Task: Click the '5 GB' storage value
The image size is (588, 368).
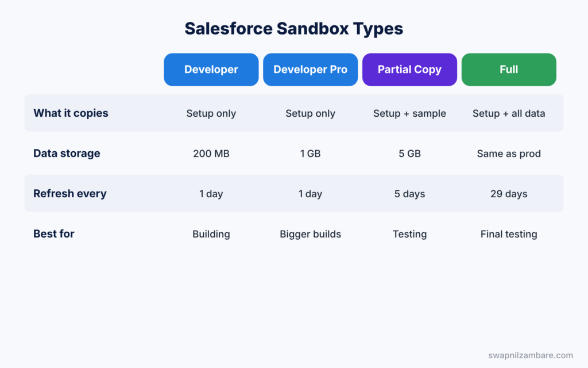Action: click(x=409, y=154)
